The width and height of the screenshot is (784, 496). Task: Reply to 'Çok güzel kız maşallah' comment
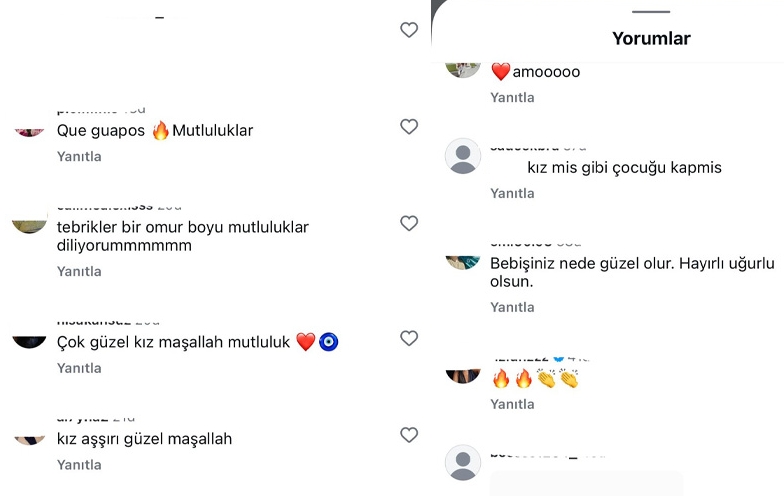pos(79,368)
